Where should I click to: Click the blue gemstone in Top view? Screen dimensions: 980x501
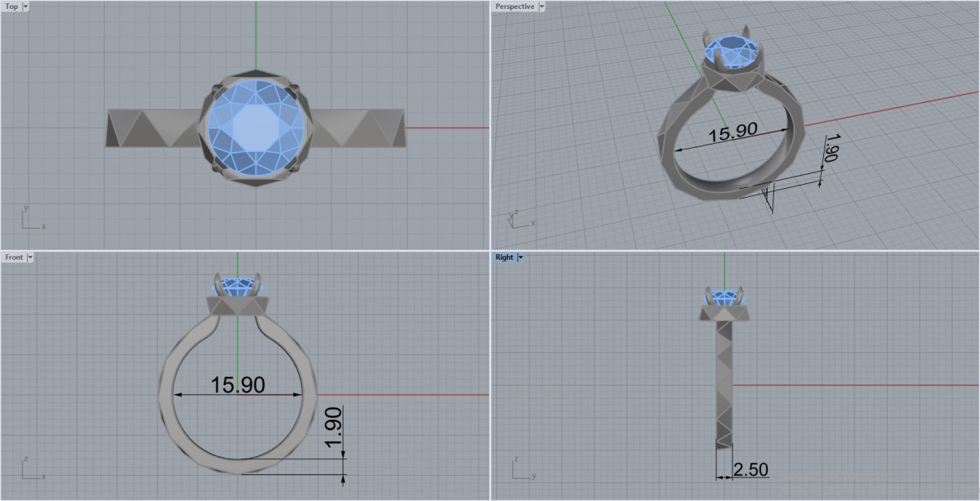(256, 128)
